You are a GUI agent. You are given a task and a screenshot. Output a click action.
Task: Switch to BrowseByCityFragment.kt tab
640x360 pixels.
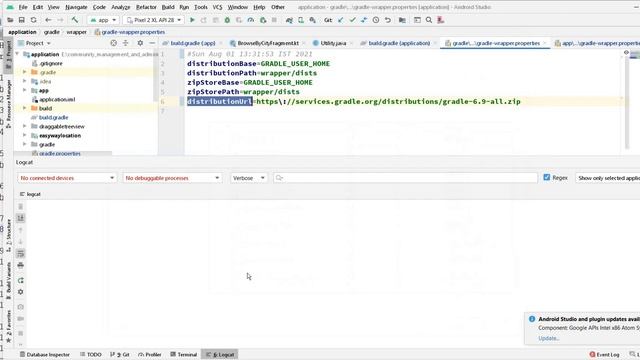click(x=268, y=43)
